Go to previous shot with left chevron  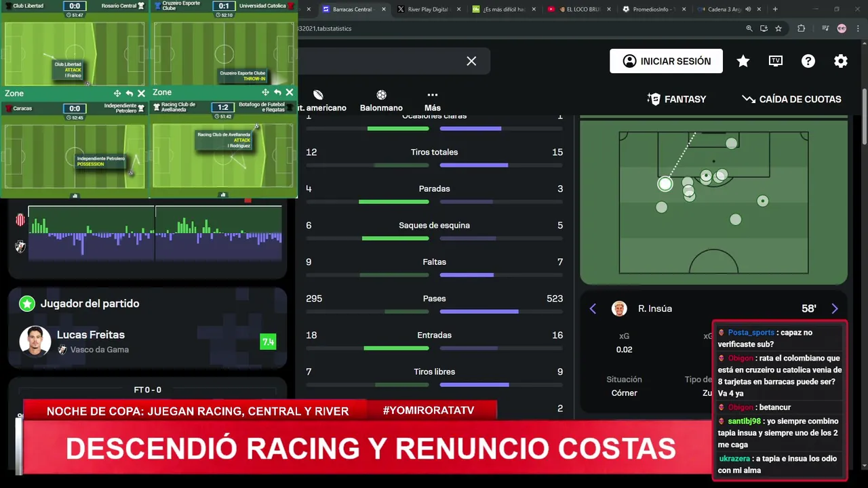[x=593, y=308]
